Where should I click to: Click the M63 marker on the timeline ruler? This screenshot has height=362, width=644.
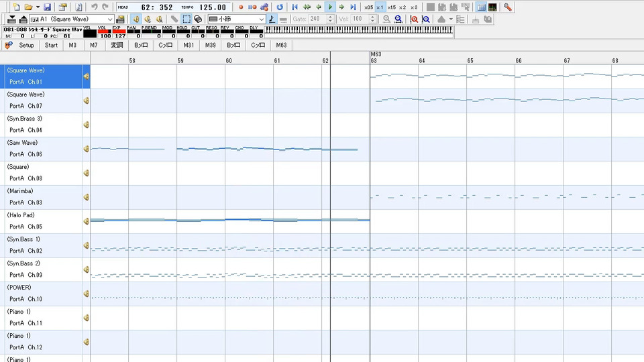(x=375, y=54)
